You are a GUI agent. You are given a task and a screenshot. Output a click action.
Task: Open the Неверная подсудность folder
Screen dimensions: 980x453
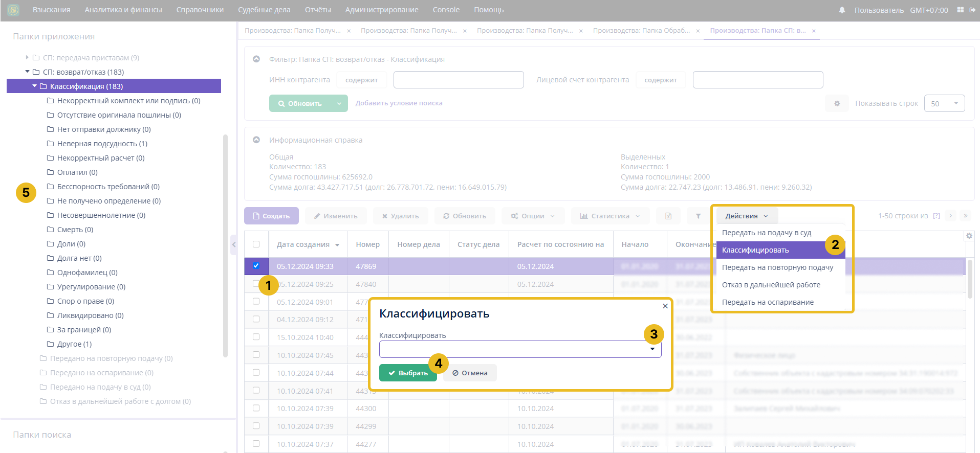click(x=102, y=144)
